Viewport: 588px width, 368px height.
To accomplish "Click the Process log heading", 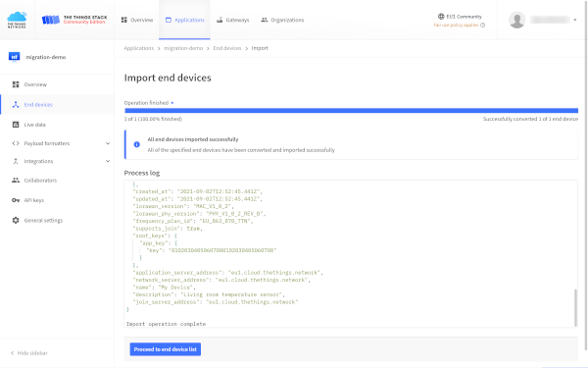I will 142,173.
